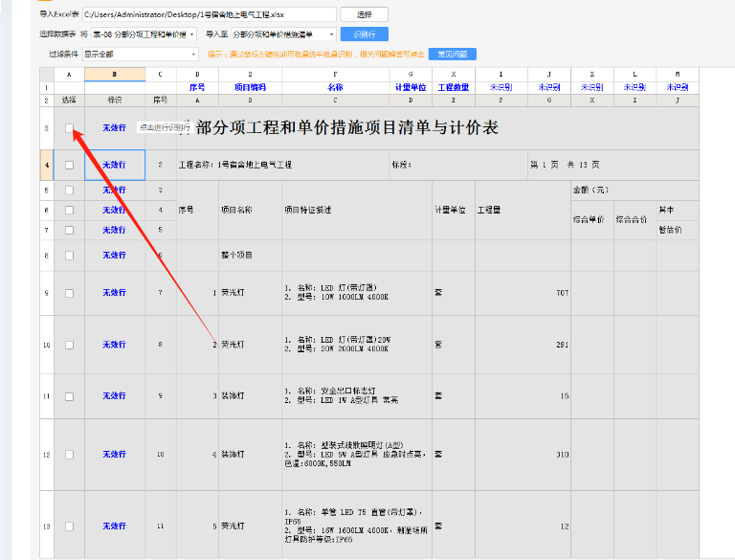This screenshot has height=560, width=735.
Task: Click the quantity cell showing 707
Action: coord(523,293)
